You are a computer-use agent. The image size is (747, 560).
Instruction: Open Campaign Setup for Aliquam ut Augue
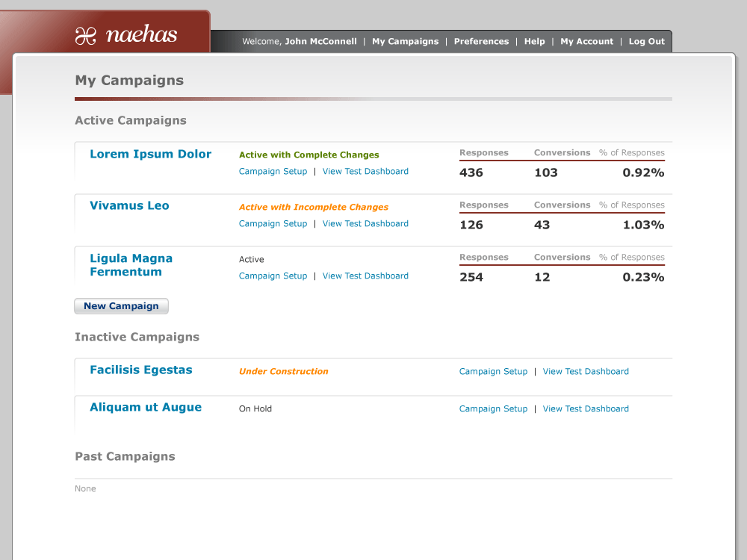tap(493, 409)
